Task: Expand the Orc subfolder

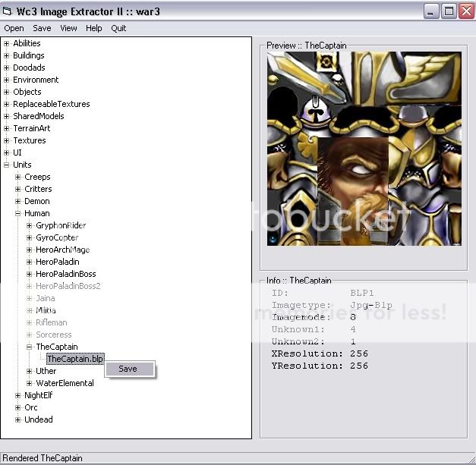Action: click(x=18, y=407)
